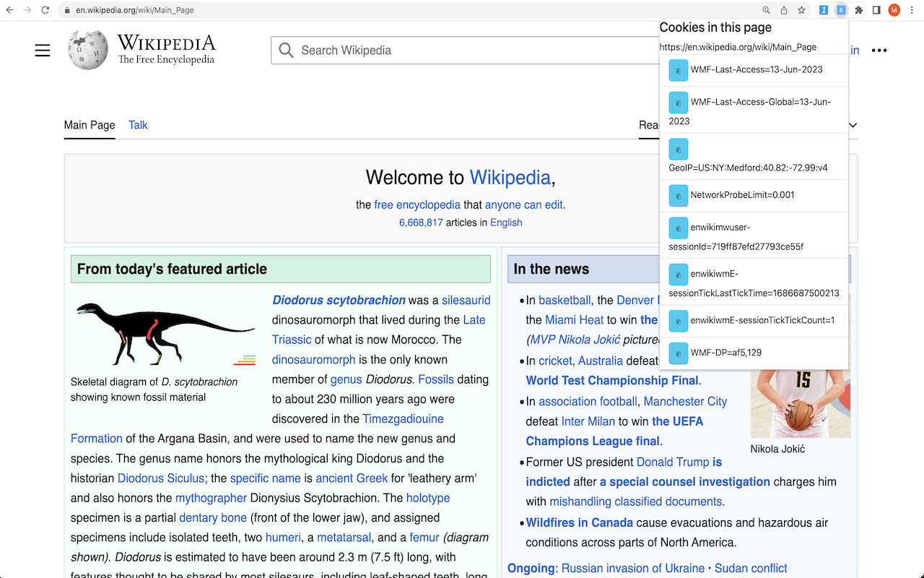Click the 'specific name' link

click(x=266, y=478)
